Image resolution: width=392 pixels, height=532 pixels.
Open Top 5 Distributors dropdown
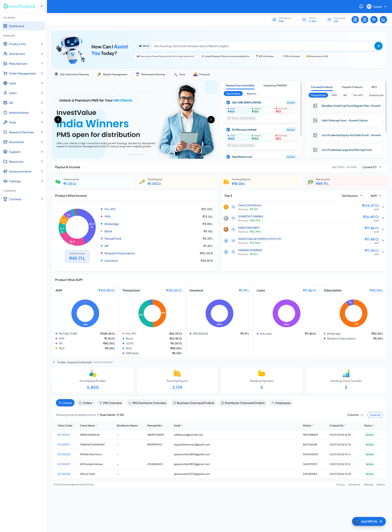(x=352, y=196)
